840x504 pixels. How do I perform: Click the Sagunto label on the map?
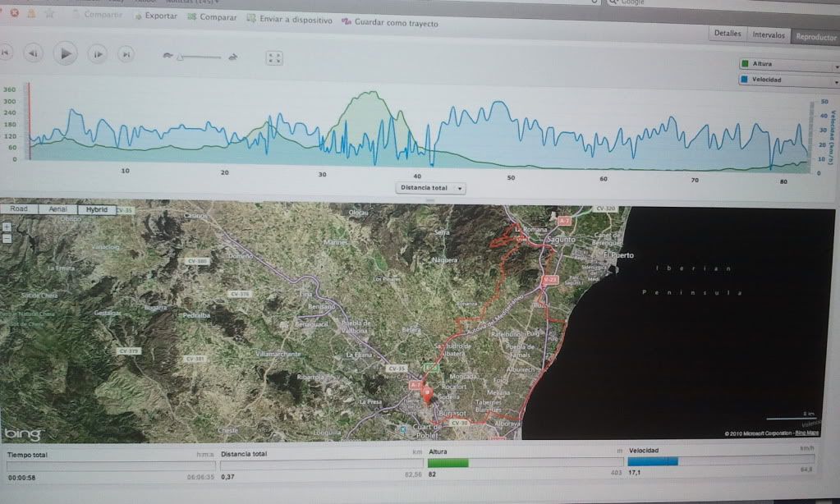click(561, 240)
